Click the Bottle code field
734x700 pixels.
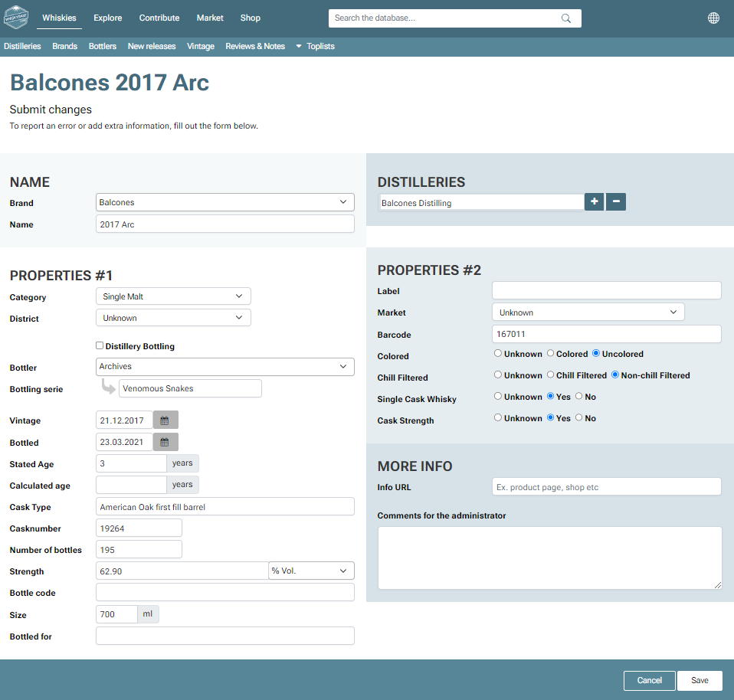(224, 592)
